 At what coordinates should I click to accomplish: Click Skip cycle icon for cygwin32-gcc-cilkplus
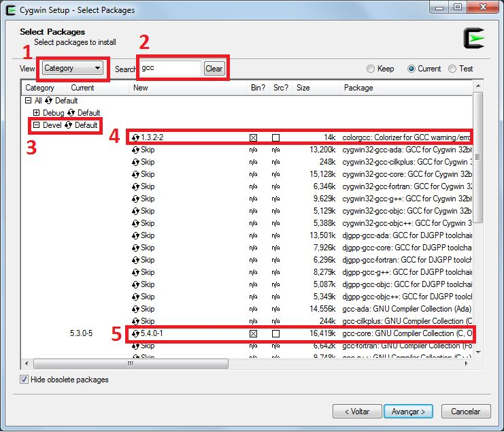point(135,162)
